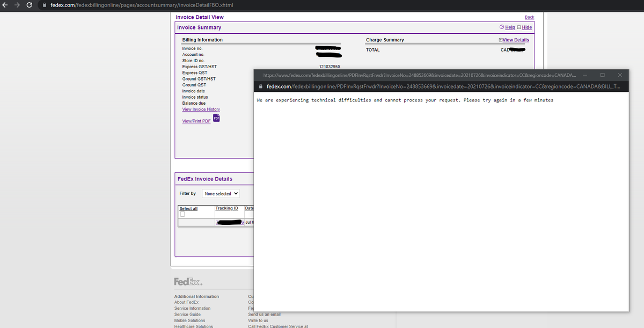This screenshot has width=644, height=328.
Task: Click the Invoice Summary heading
Action: pyautogui.click(x=199, y=27)
